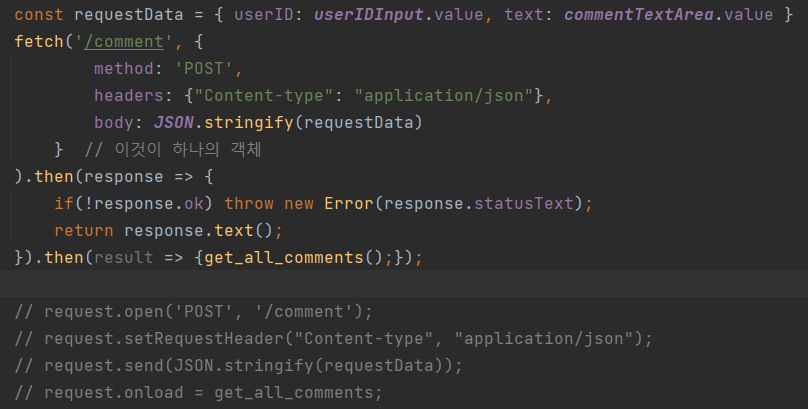Click the commented 'request.setRequestHeader' line
808x409 pixels.
pos(333,338)
